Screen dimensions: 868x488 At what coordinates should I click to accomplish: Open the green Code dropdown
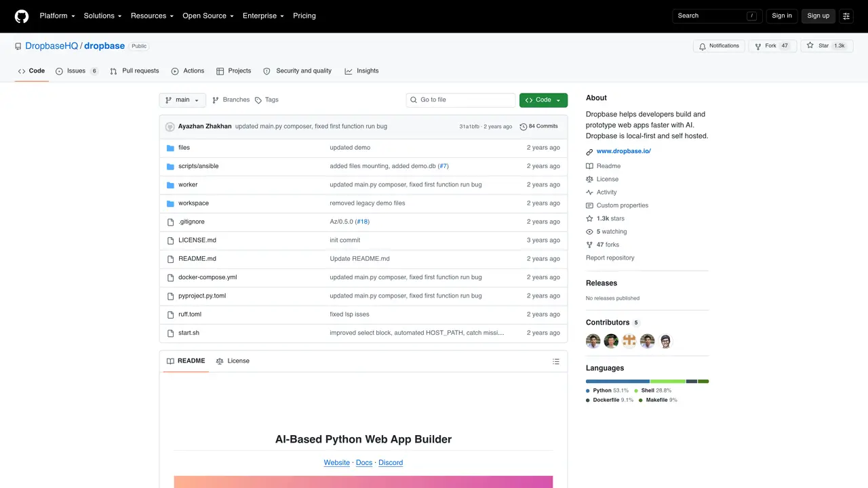click(x=543, y=100)
